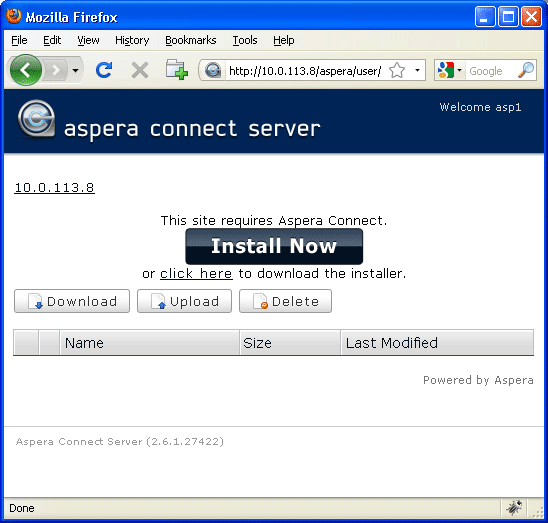Sort files by the Size column header
Image resolution: width=548 pixels, height=523 pixels.
[290, 343]
